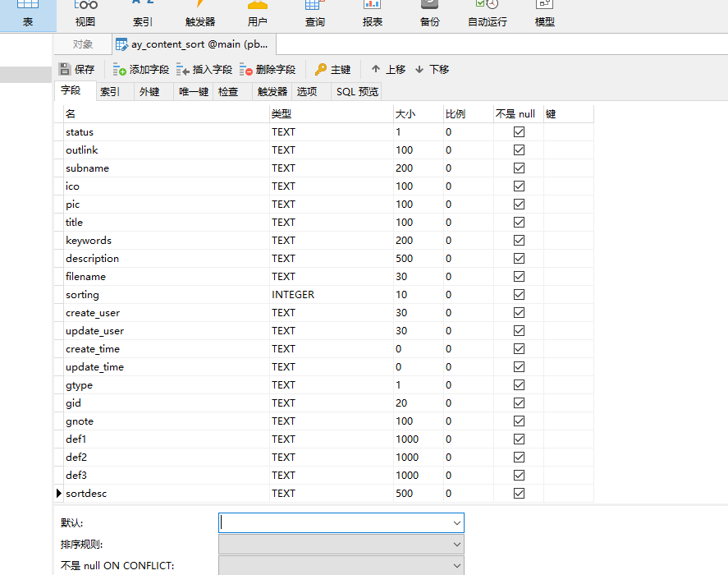This screenshot has width=728, height=575.
Task: Select the 'description' field name cell
Action: tap(167, 259)
